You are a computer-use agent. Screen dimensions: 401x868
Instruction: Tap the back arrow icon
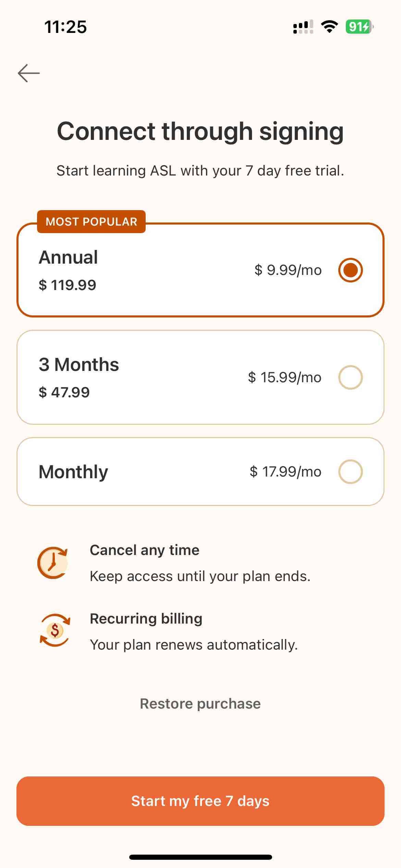pos(29,73)
